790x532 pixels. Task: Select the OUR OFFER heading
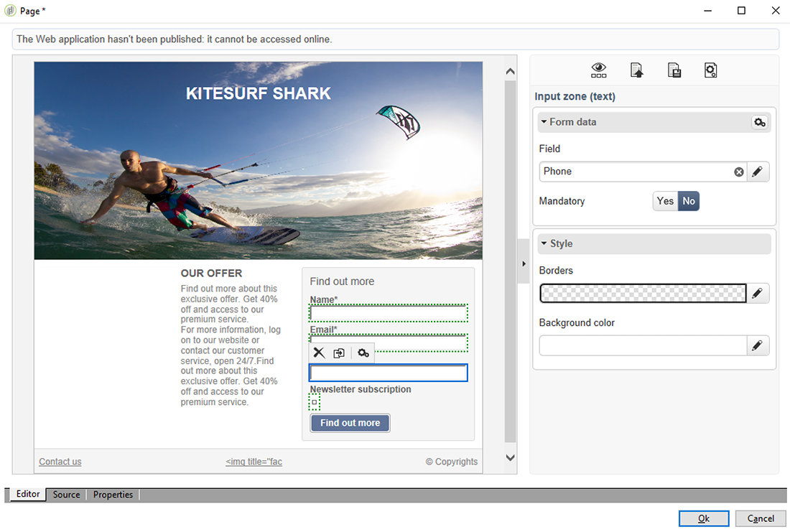tap(212, 273)
